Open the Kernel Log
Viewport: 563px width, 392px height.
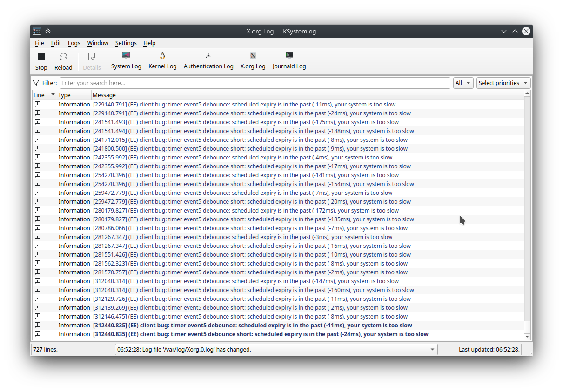pyautogui.click(x=162, y=61)
